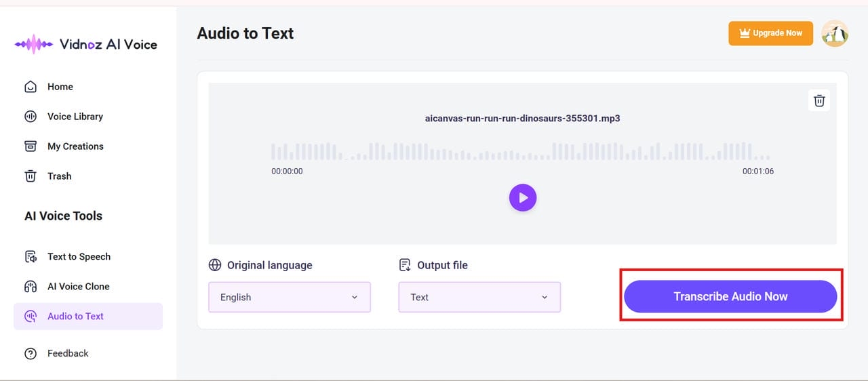Play the uploaded audio file
Image resolution: width=868 pixels, height=381 pixels.
pos(523,198)
